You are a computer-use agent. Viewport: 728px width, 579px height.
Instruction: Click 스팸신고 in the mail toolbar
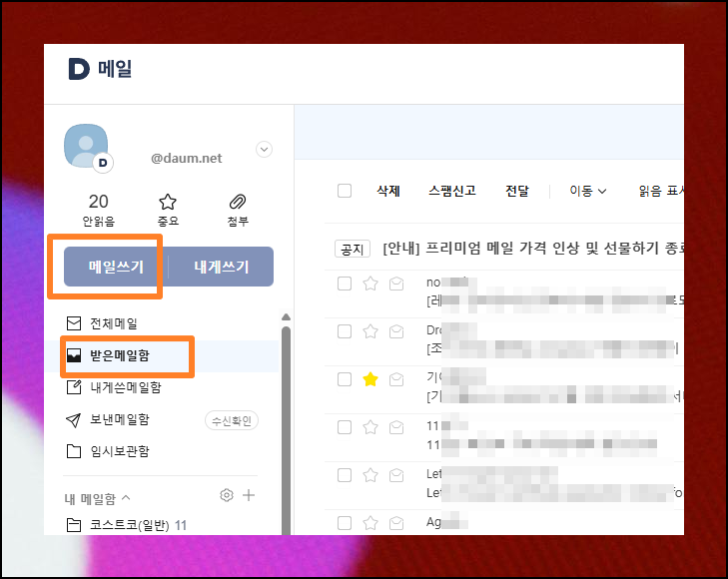(x=452, y=191)
